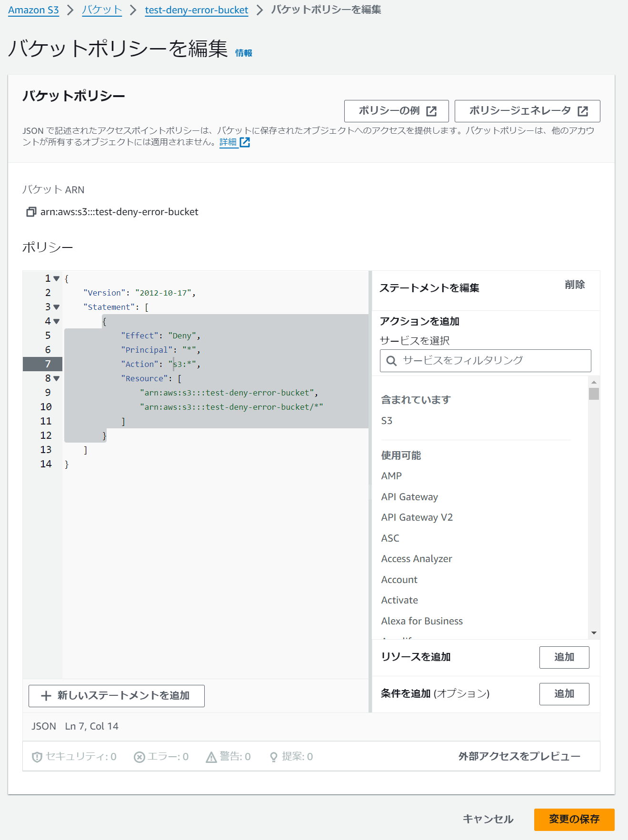Click the "Principal": "*" line in editor
This screenshot has width=628, height=840.
(161, 350)
